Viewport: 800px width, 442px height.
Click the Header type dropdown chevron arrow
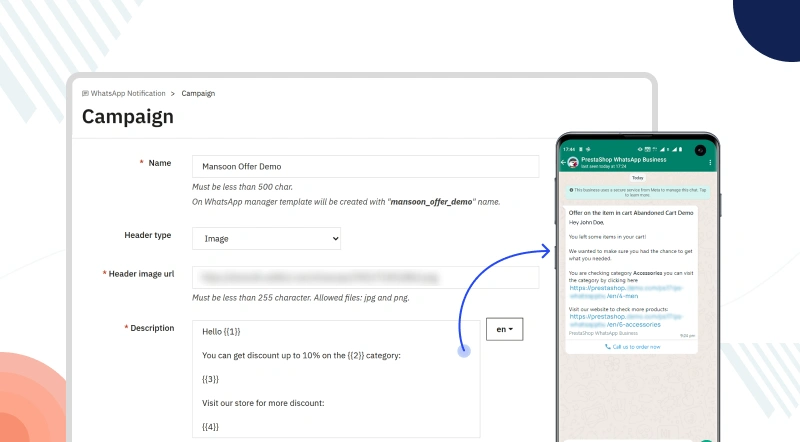334,238
